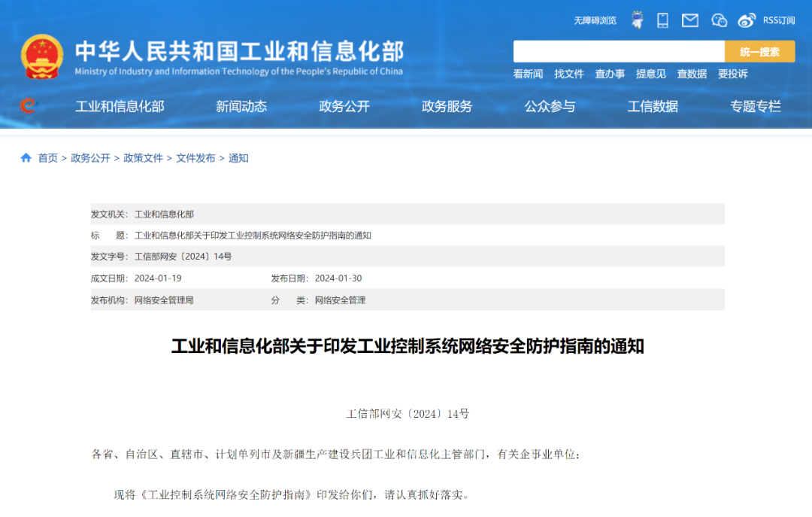Open 政务服务 nav menu
The height and width of the screenshot is (517, 812).
pyautogui.click(x=447, y=106)
